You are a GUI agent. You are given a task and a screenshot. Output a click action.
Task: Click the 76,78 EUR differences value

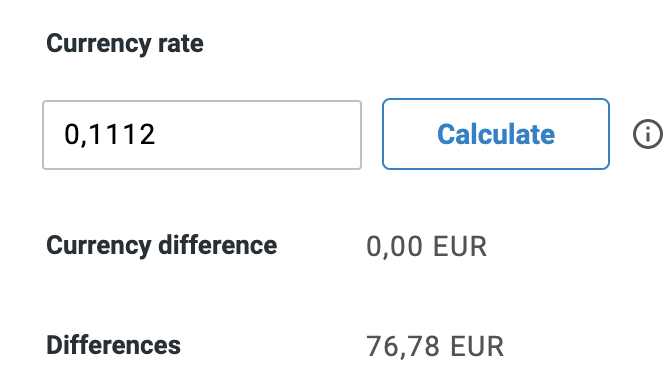point(435,346)
